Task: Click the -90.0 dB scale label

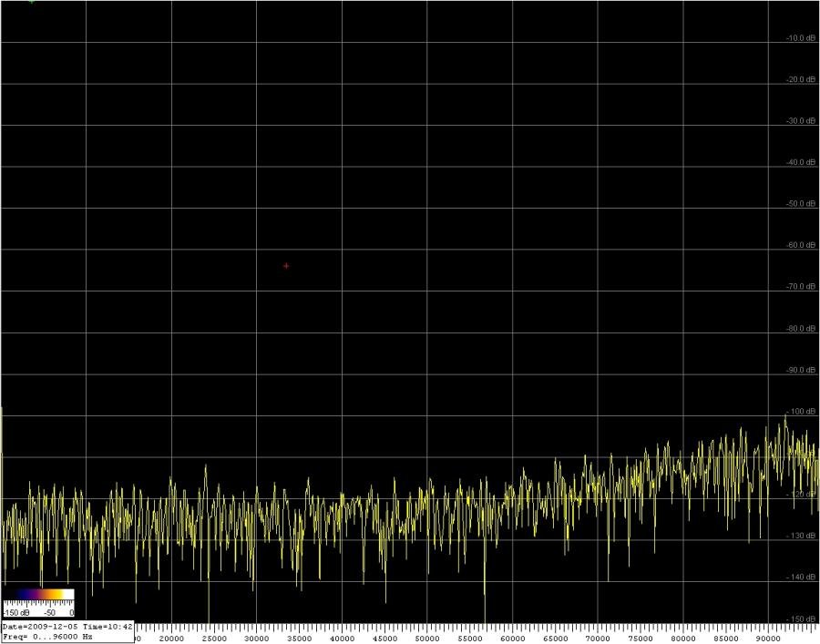Action: (x=801, y=370)
